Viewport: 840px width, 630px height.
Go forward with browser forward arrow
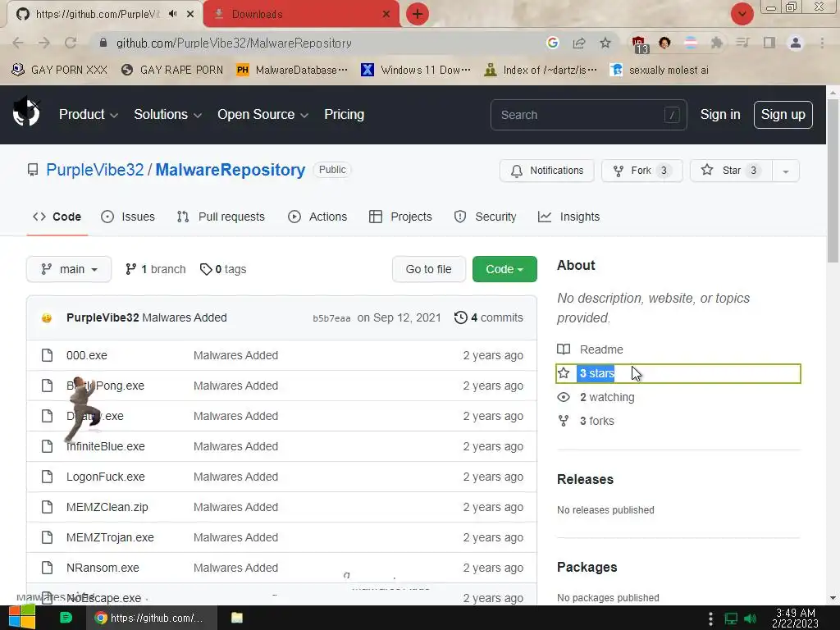44,43
